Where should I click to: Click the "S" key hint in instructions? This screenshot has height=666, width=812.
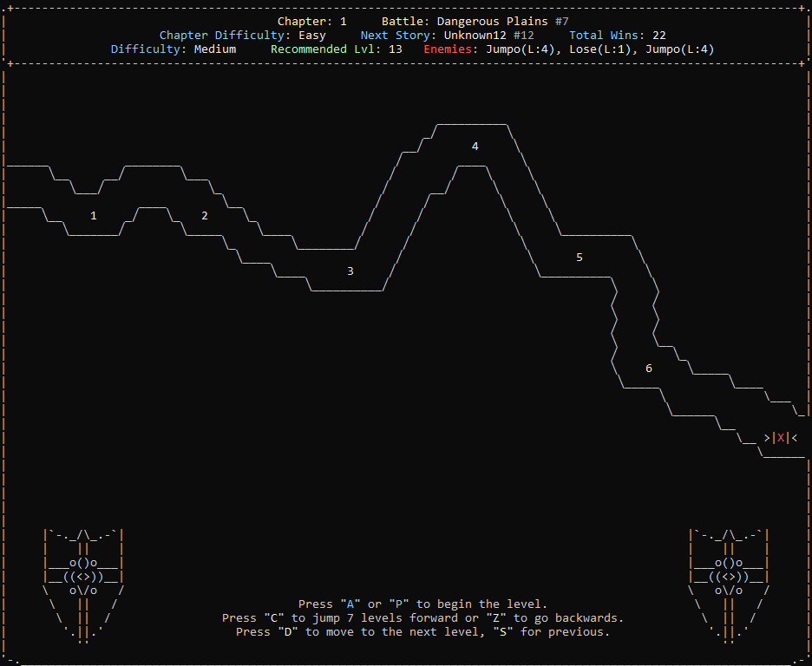point(502,632)
